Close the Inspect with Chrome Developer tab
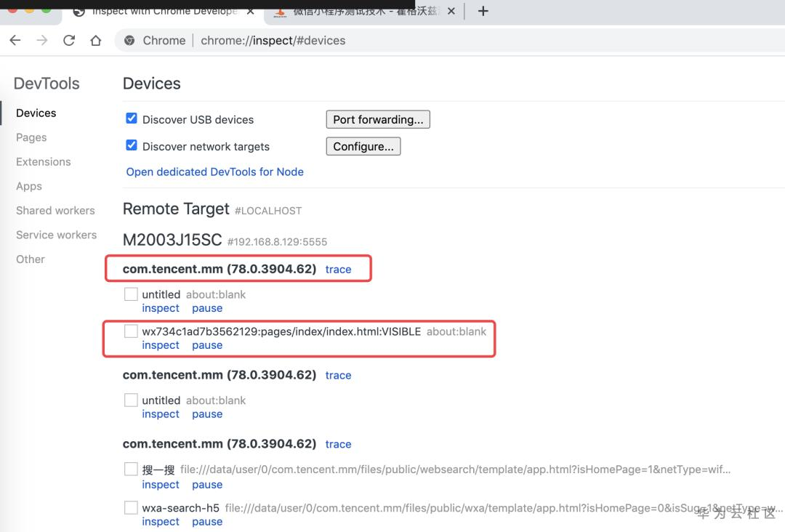 click(249, 11)
